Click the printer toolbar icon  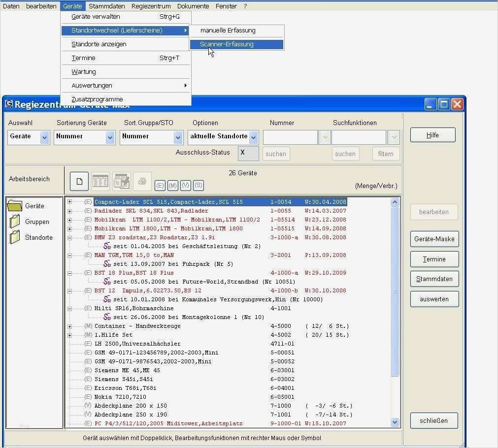pos(142,181)
